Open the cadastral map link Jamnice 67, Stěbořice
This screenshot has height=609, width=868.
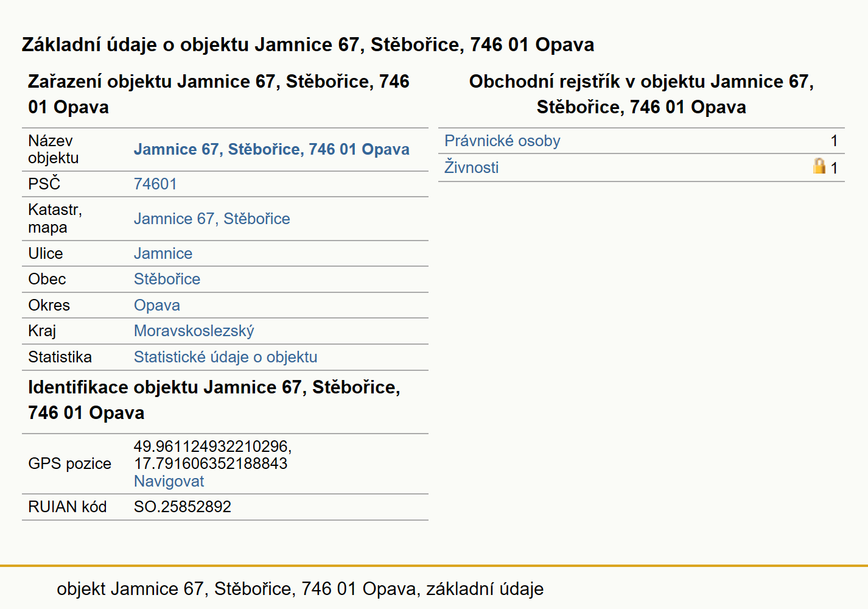click(212, 219)
